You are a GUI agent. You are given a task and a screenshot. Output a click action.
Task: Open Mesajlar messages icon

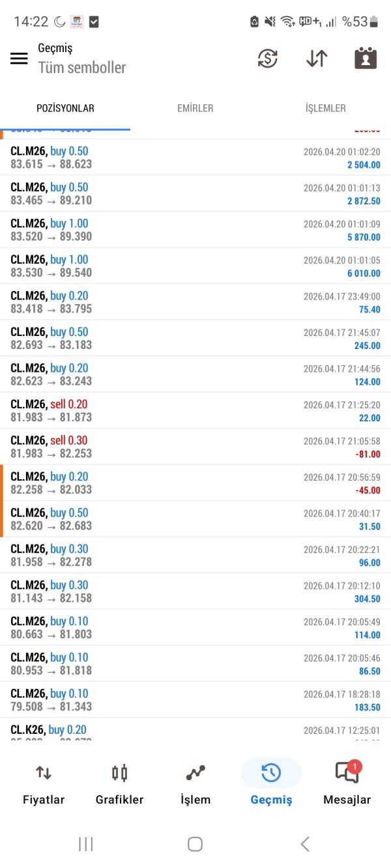pyautogui.click(x=347, y=773)
